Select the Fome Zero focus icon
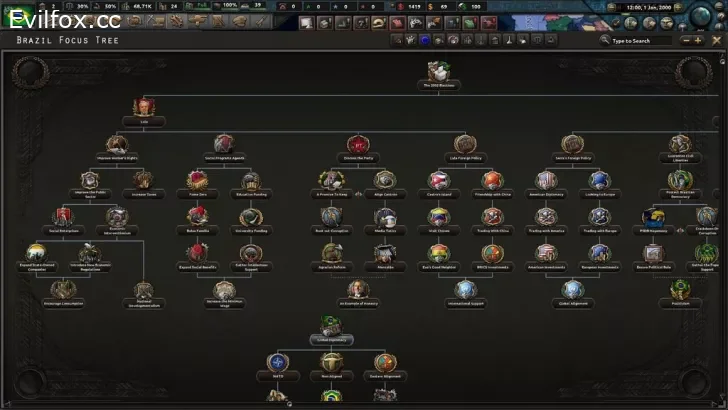 (x=196, y=179)
